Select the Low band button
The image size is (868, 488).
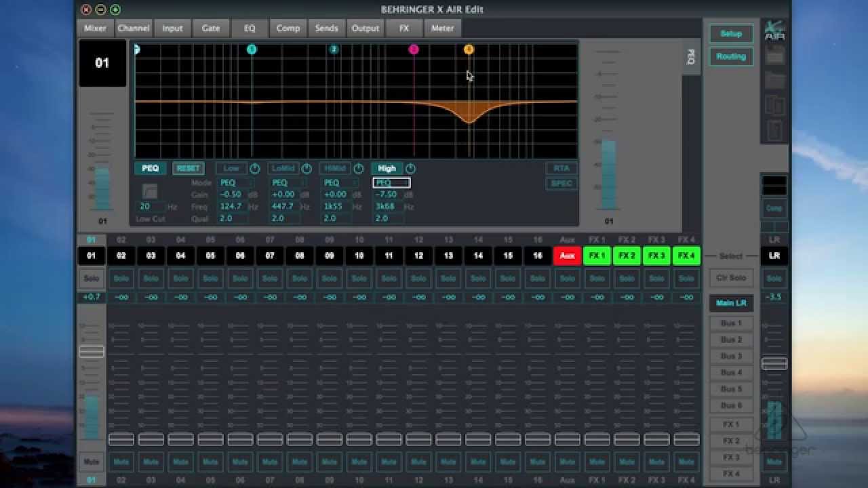(231, 168)
